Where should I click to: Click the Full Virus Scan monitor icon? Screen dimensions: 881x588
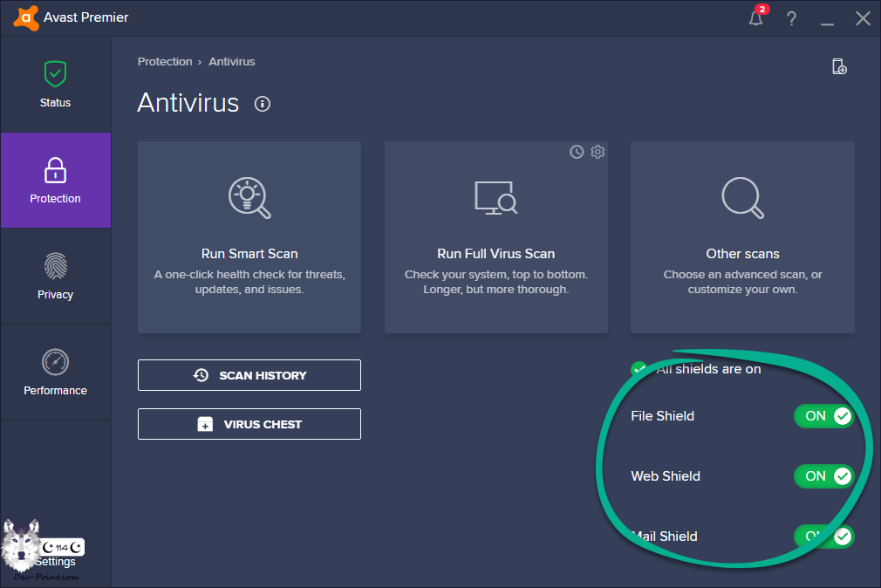tap(496, 198)
